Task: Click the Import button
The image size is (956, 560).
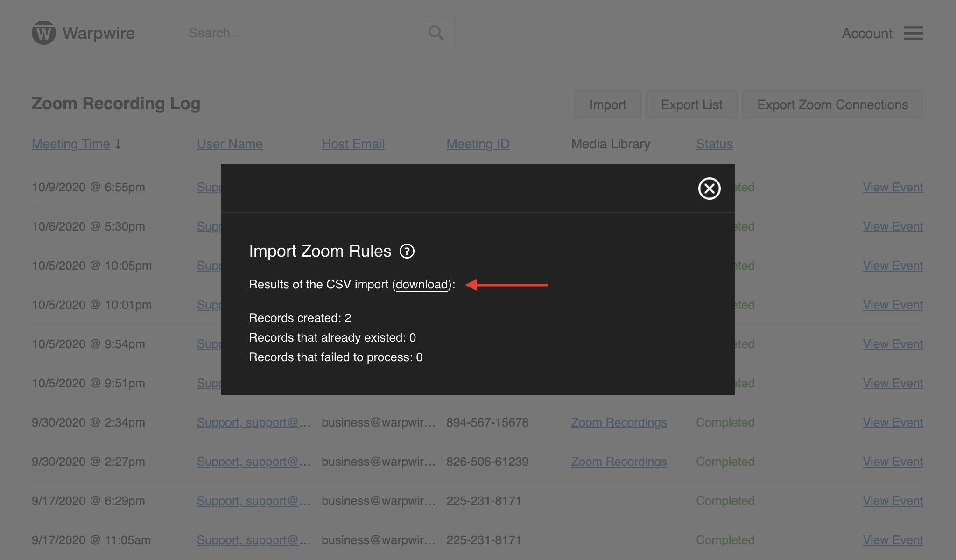Action: pos(607,105)
